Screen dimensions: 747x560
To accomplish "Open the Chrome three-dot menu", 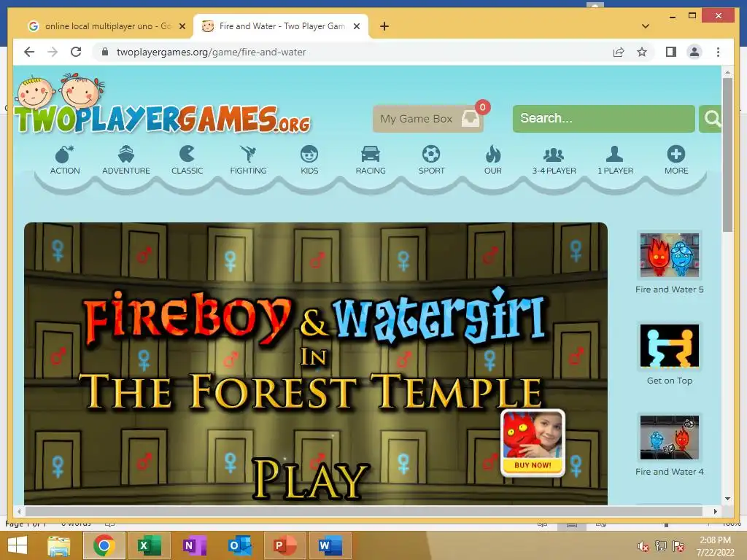I will click(x=718, y=52).
